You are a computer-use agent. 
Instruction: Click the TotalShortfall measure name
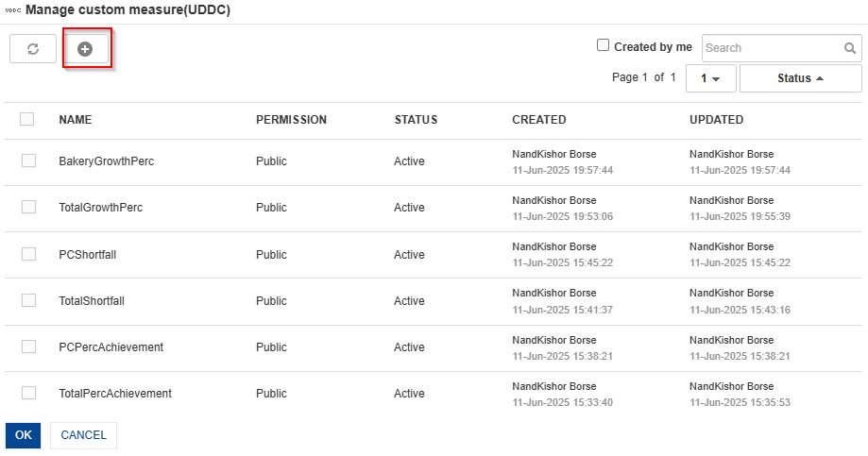click(92, 301)
